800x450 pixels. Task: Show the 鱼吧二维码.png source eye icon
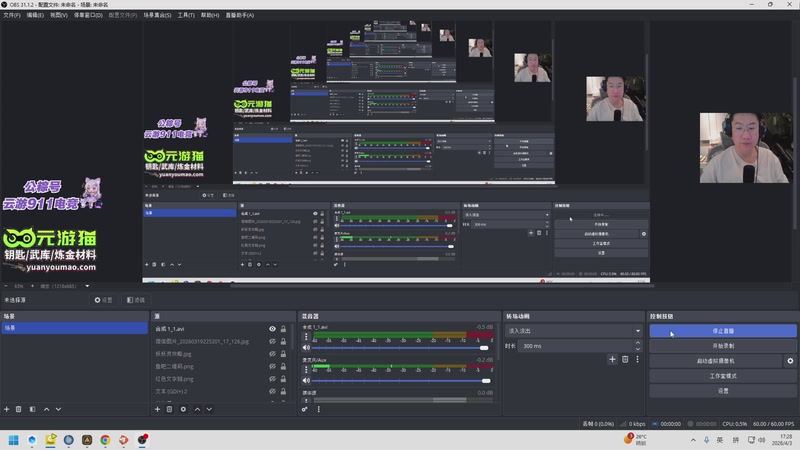point(272,366)
